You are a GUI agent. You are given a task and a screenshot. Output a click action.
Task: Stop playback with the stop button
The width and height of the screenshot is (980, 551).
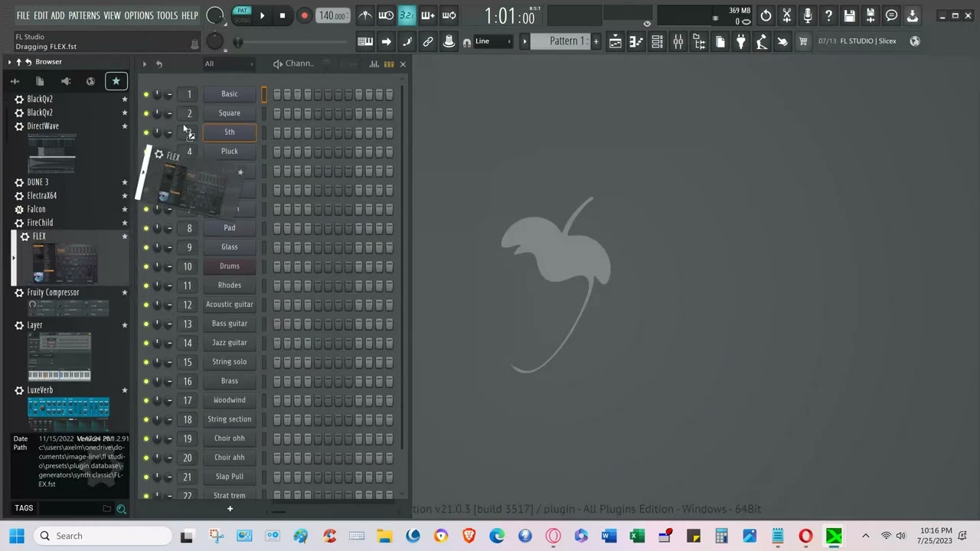(283, 15)
